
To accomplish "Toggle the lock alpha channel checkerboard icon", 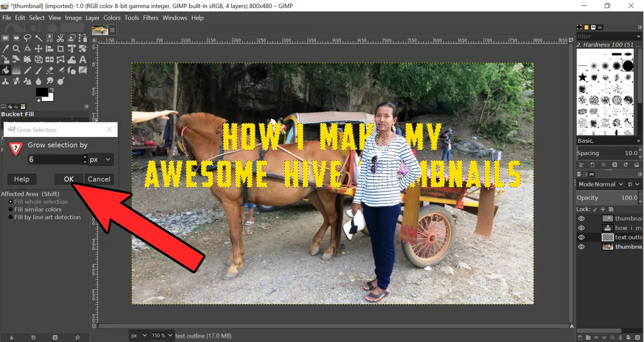I will 611,210.
